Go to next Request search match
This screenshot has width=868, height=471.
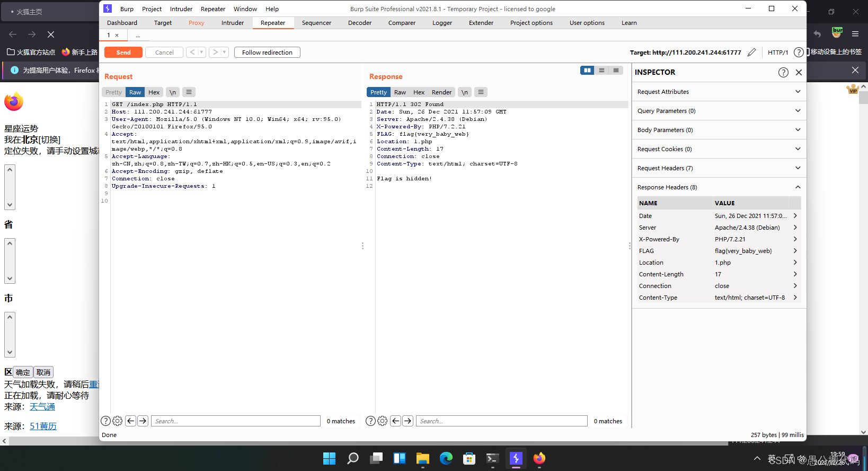point(143,421)
